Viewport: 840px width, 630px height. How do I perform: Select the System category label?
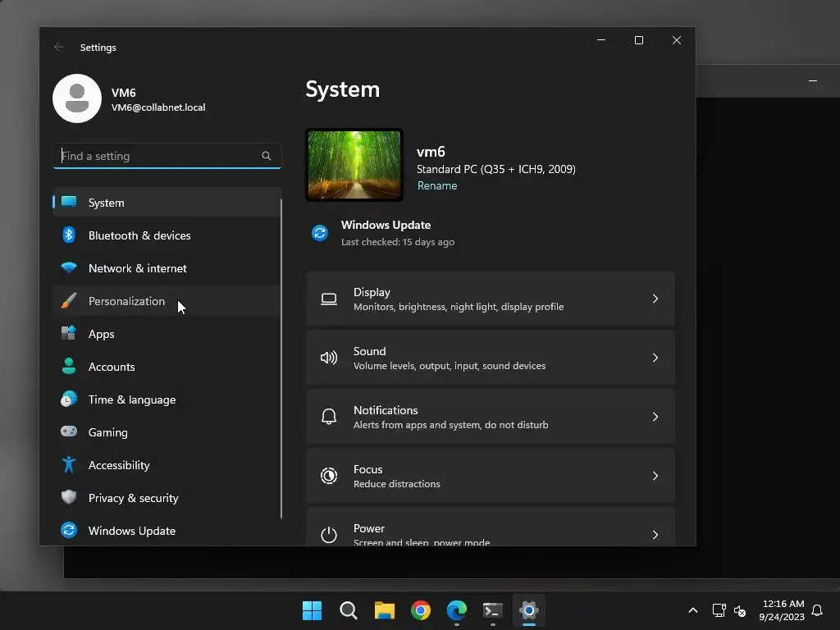(106, 203)
